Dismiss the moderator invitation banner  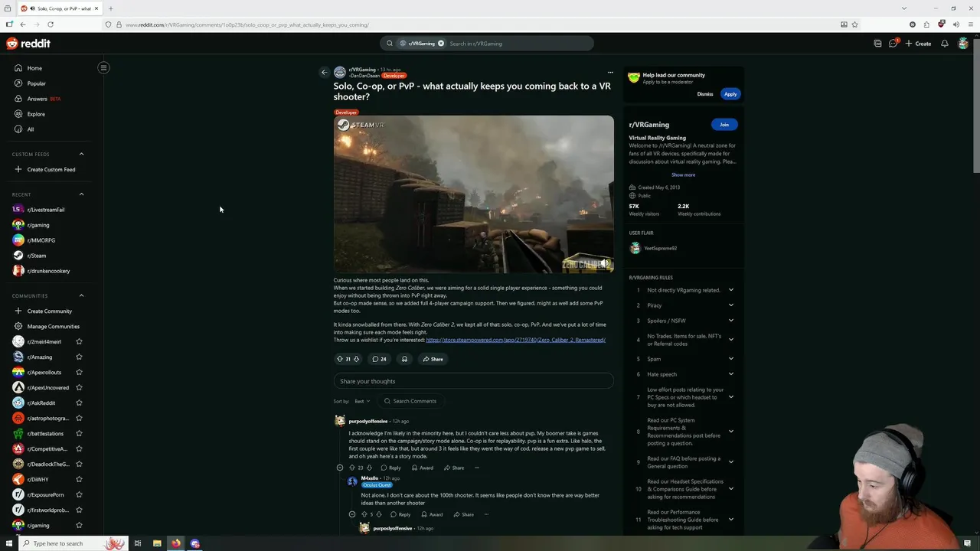coord(705,94)
